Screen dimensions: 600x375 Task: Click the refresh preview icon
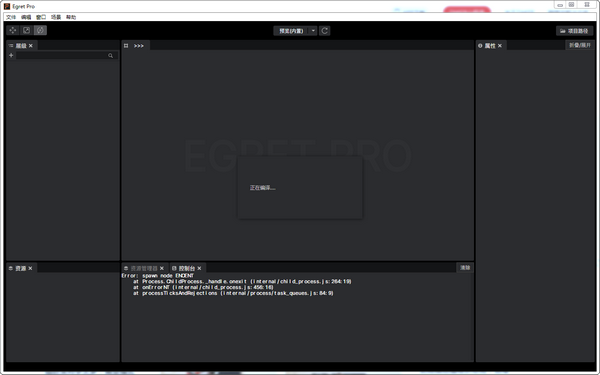point(324,31)
